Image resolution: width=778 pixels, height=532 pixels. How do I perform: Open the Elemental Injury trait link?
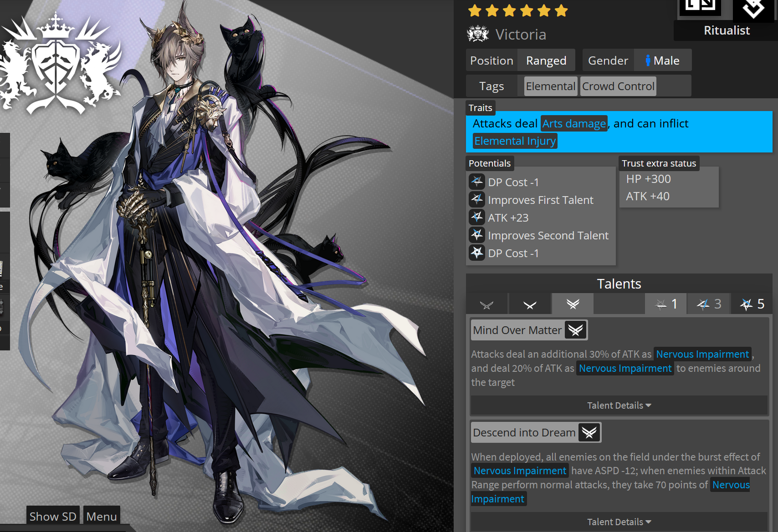click(515, 141)
